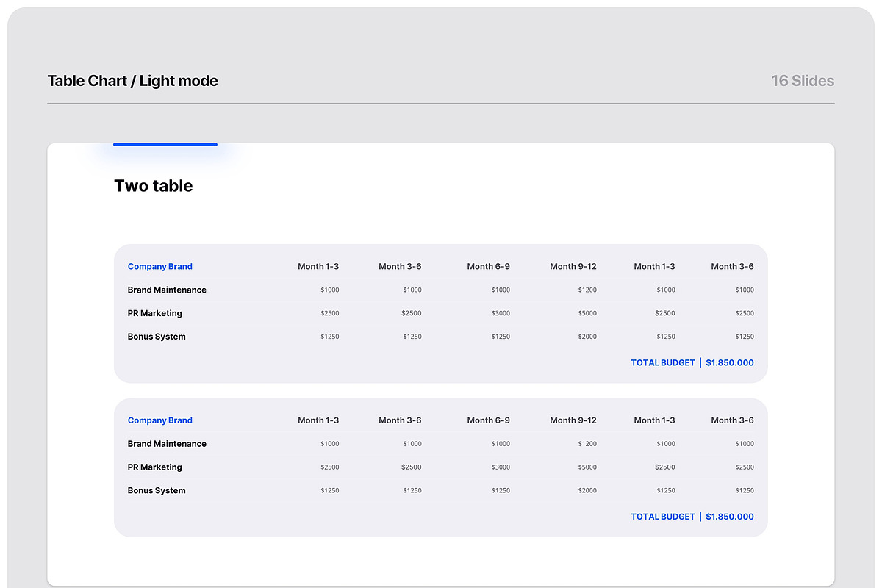This screenshot has width=882, height=588.
Task: Click the $1.850.000 total in the upper table
Action: pyautogui.click(x=730, y=363)
